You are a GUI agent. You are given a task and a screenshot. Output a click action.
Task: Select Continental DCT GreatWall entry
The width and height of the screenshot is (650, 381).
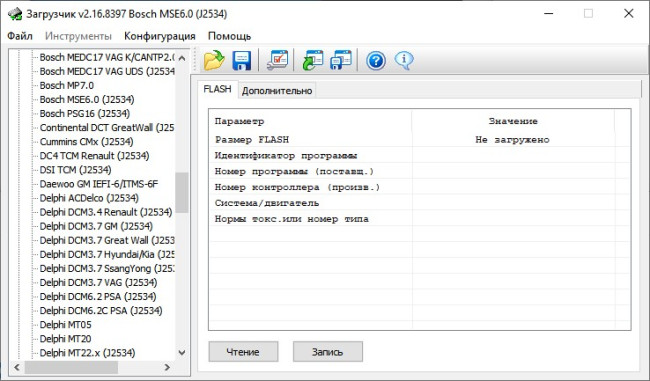tap(107, 128)
